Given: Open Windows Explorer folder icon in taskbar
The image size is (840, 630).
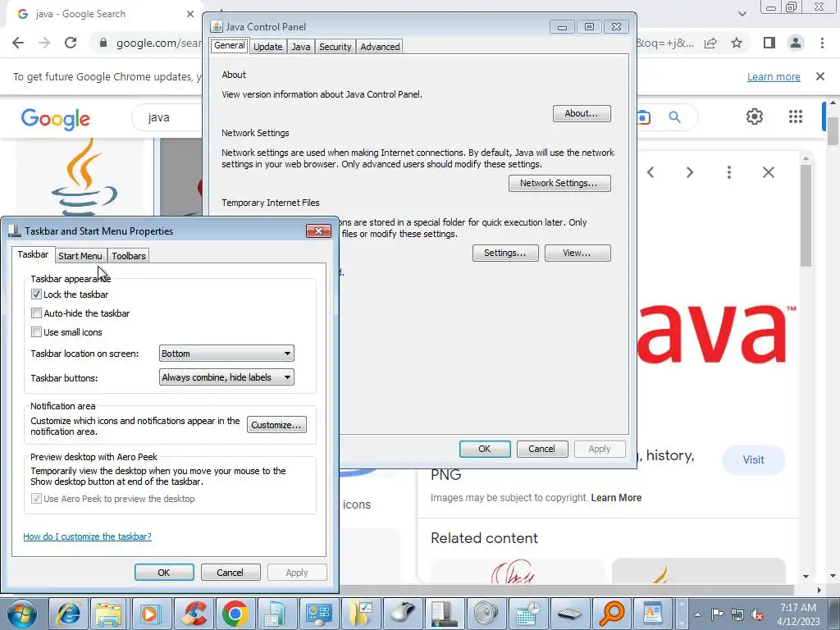Looking at the screenshot, I should 110,614.
